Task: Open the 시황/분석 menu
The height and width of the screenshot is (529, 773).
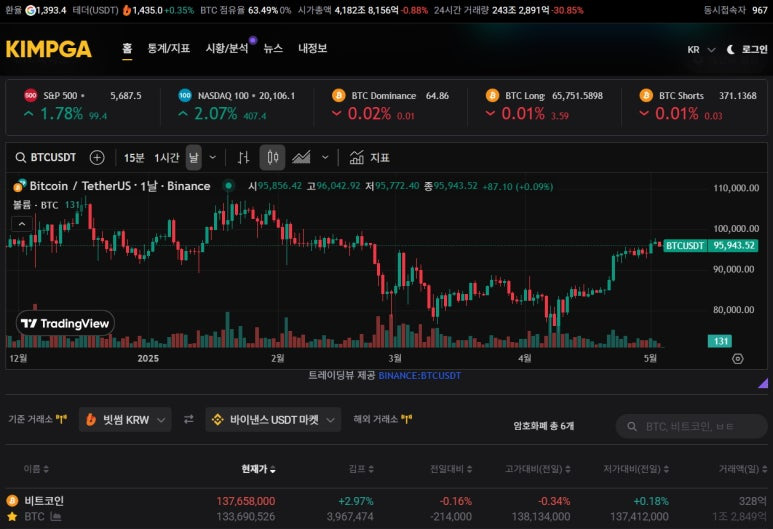Action: coord(227,48)
